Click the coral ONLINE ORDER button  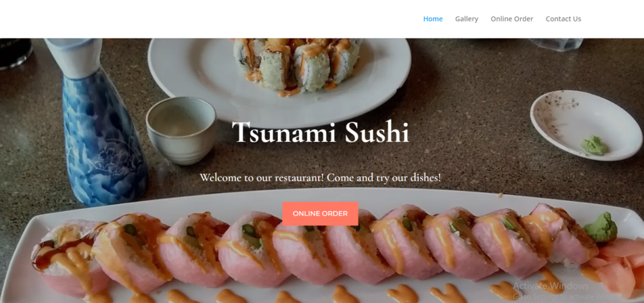320,214
